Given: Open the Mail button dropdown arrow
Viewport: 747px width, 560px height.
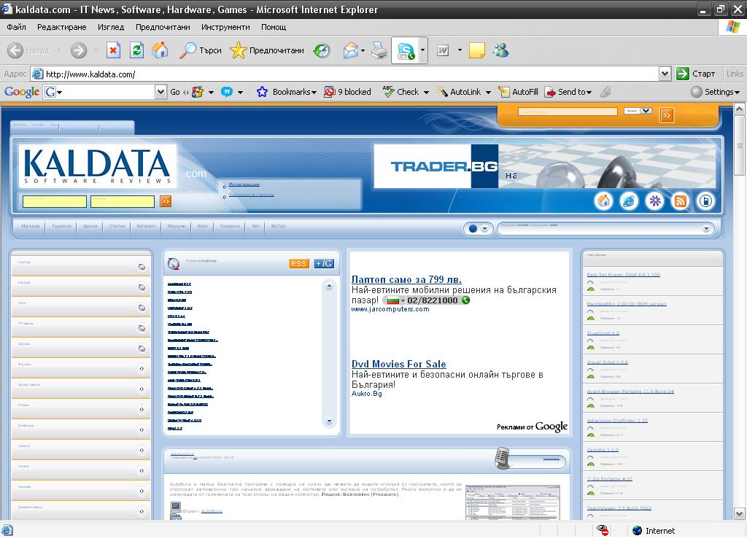Looking at the screenshot, I should click(363, 50).
